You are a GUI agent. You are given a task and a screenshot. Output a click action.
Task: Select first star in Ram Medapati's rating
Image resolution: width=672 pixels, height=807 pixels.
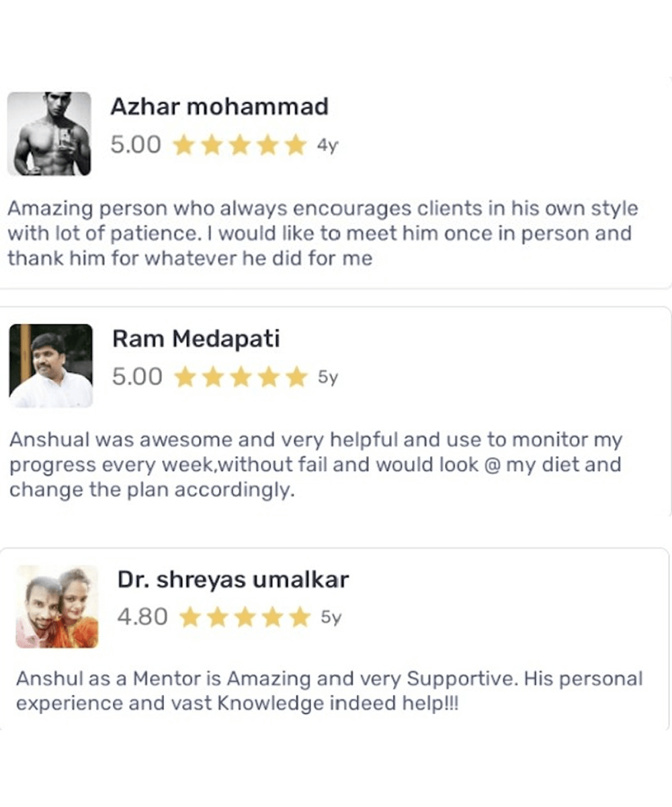(x=185, y=378)
